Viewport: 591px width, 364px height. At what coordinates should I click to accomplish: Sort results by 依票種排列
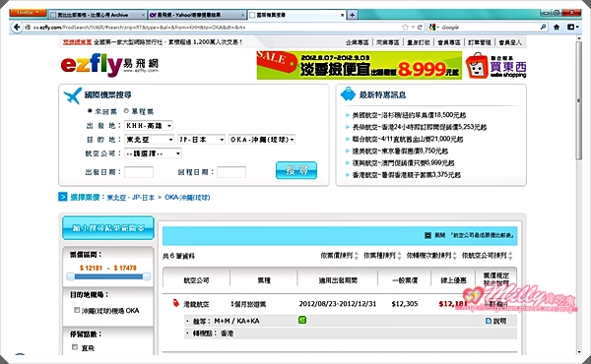(x=382, y=256)
